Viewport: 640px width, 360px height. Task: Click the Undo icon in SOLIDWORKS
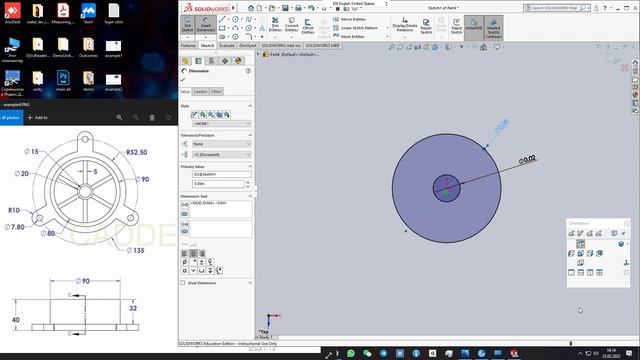pos(311,8)
